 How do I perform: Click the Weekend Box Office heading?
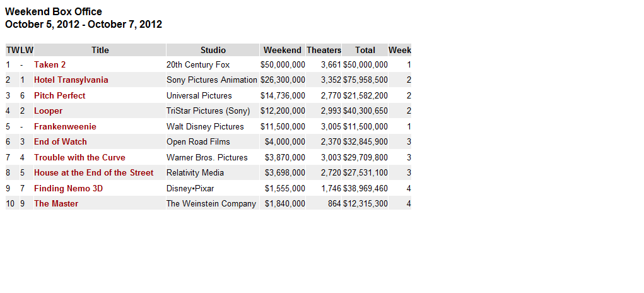54,11
